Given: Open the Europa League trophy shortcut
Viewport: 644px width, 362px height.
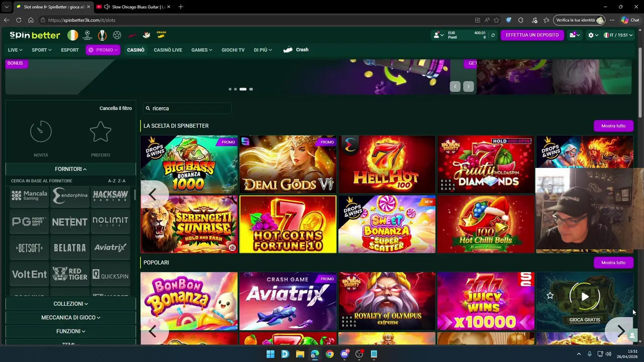Looking at the screenshot, I should pyautogui.click(x=102, y=35).
